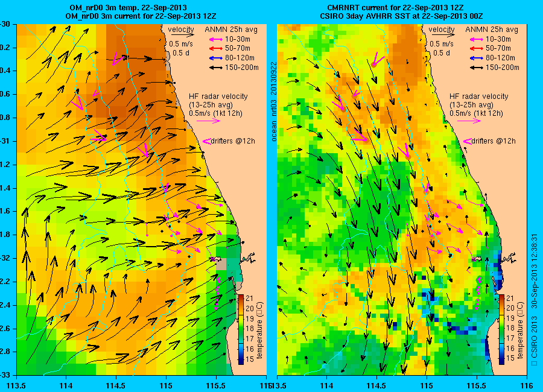Image resolution: width=543 pixels, height=392 pixels.
Task: Click longitude tick '114' on OM_nrD0 panel axis
Action: 66,385
